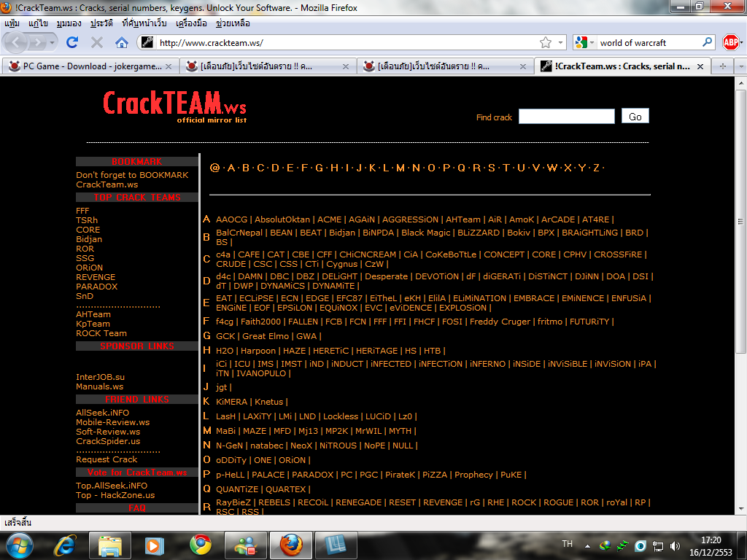
Task: Click the Find crack input field
Action: pyautogui.click(x=566, y=116)
